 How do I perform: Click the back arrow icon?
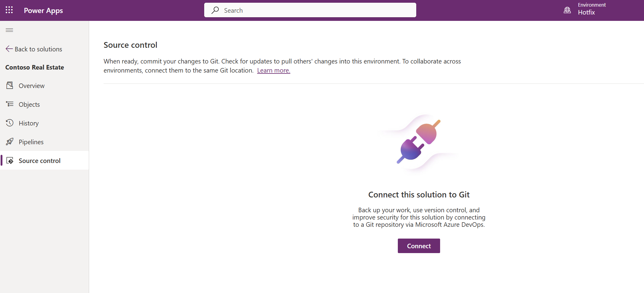pyautogui.click(x=9, y=49)
